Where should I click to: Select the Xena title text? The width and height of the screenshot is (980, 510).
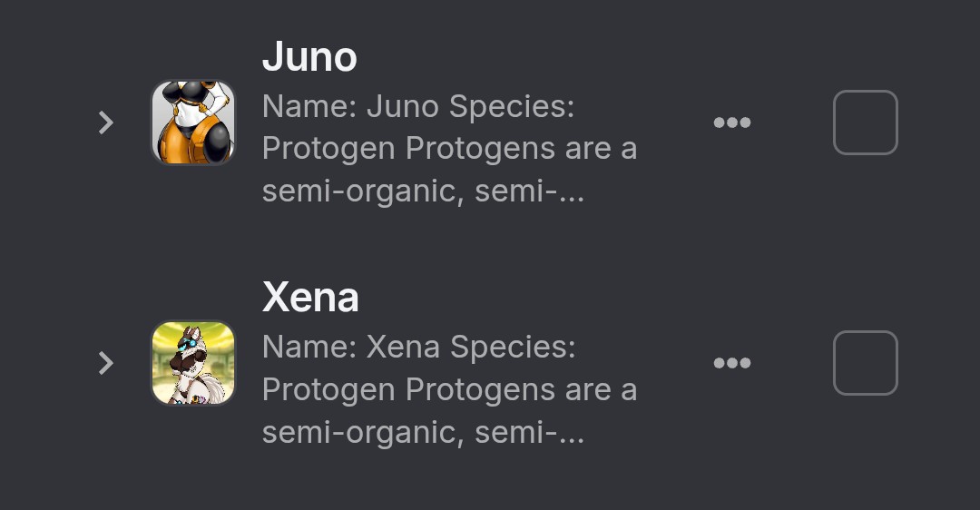pyautogui.click(x=310, y=297)
